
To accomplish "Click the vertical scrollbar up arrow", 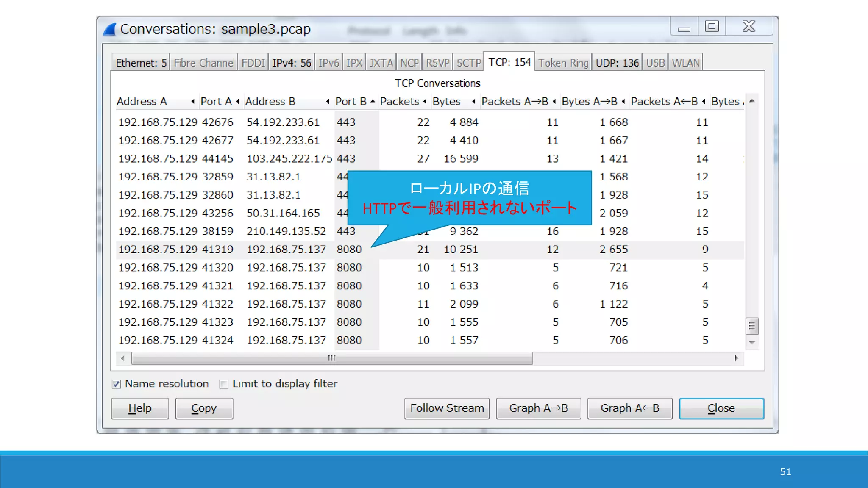I will click(752, 101).
